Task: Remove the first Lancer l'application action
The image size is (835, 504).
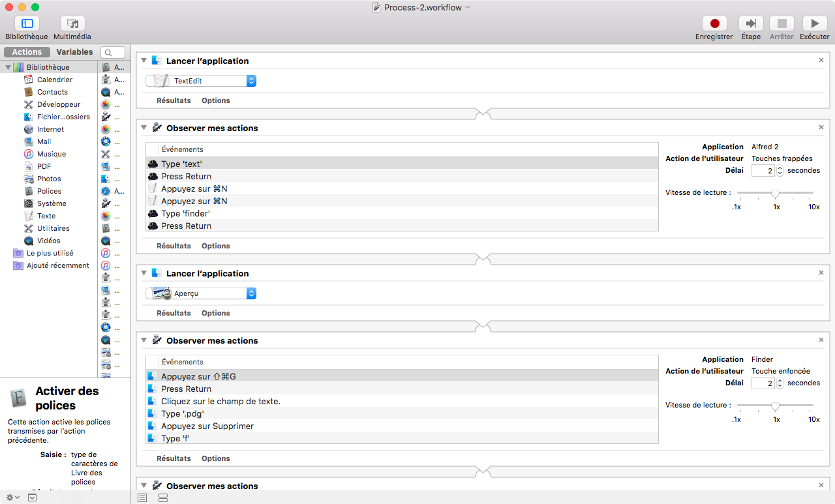Action: (821, 60)
